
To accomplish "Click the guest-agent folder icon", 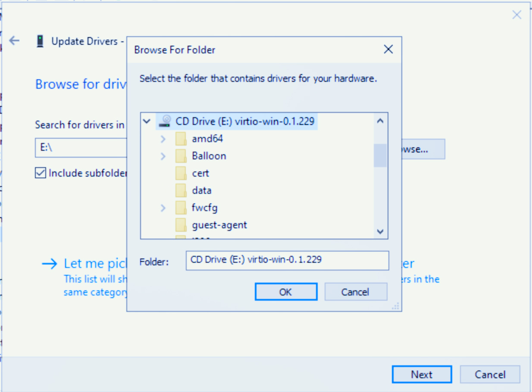I will [x=181, y=225].
